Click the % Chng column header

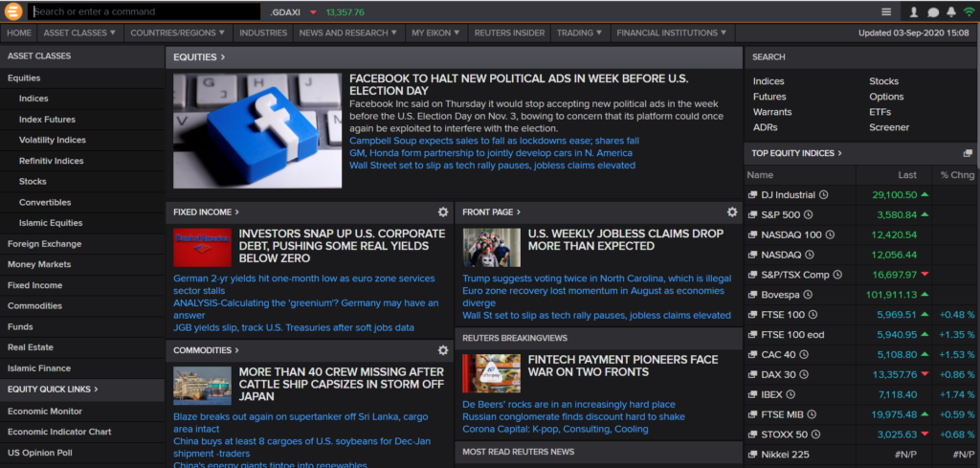click(x=957, y=175)
